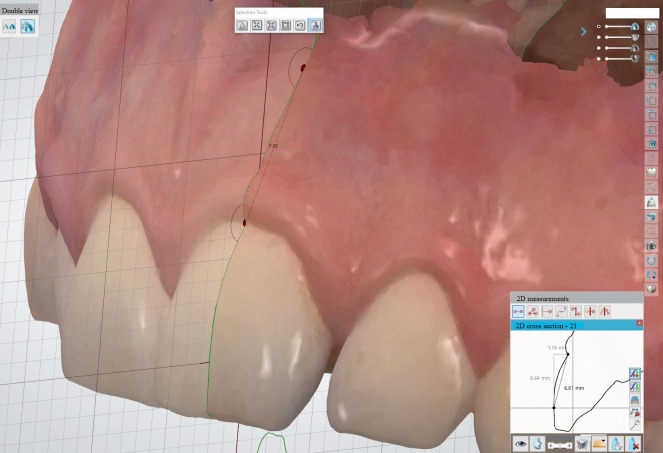Select the sixth 2D measurements tool icon
The height and width of the screenshot is (453, 663).
(590, 312)
